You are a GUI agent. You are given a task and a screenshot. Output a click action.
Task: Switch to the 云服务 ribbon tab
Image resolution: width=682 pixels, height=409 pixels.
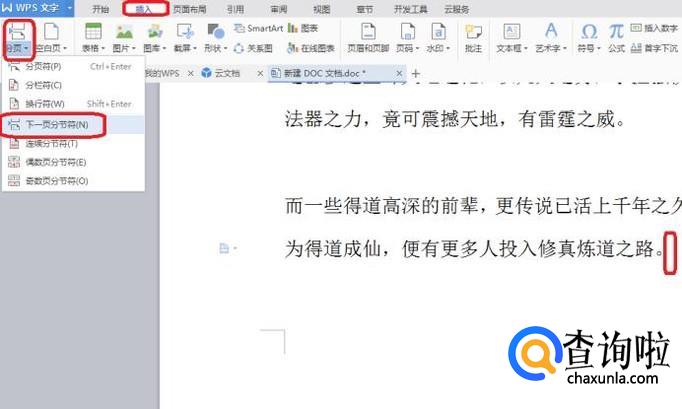(456, 9)
